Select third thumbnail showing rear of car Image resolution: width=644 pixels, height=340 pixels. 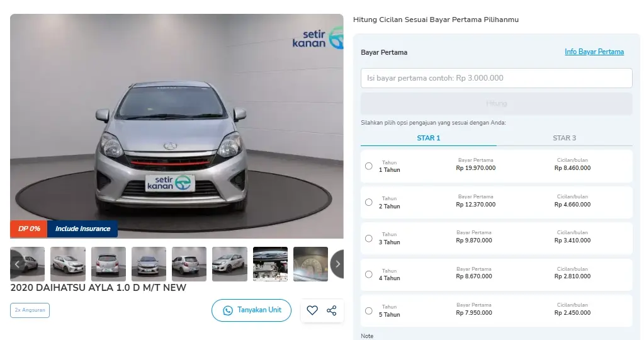click(108, 264)
